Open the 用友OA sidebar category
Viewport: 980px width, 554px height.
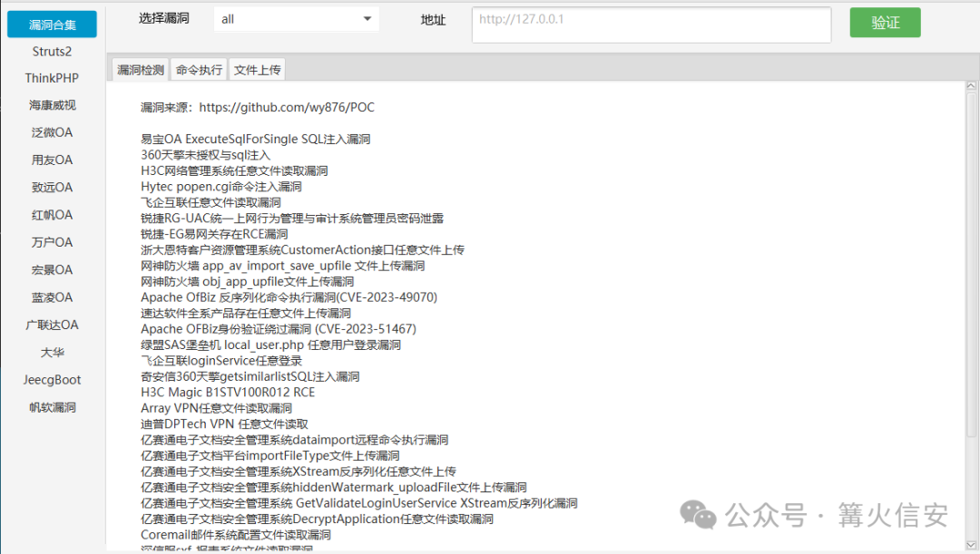[52, 160]
